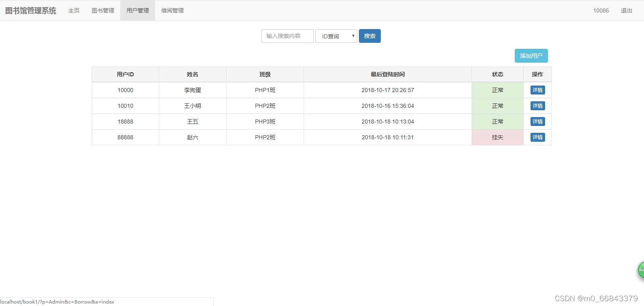Click 正常 status for user 10010
This screenshot has height=306, width=644.
[497, 106]
